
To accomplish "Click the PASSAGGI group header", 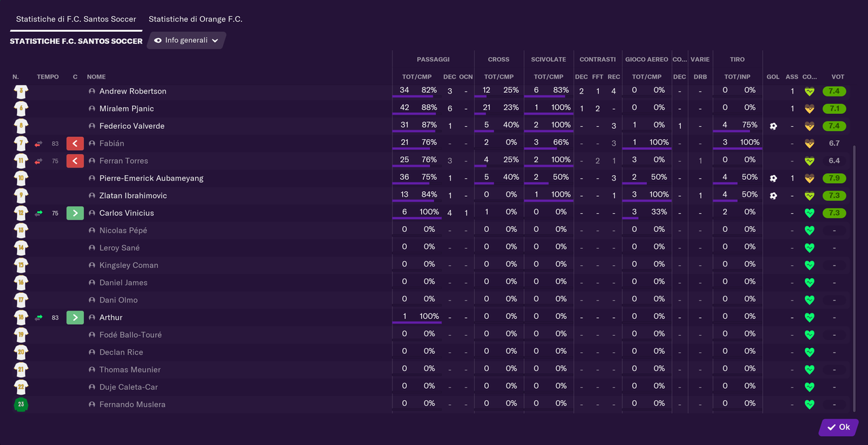I will pos(433,60).
